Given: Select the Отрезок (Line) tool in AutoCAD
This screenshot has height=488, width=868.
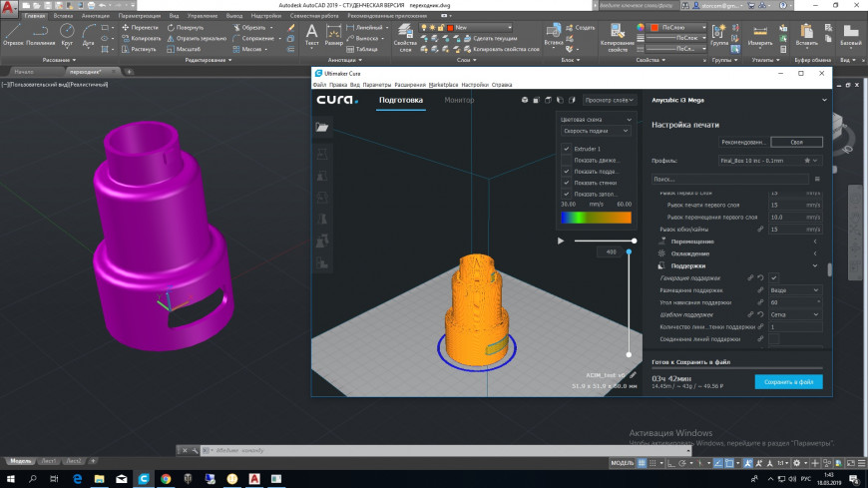Looking at the screenshot, I should click(x=13, y=32).
